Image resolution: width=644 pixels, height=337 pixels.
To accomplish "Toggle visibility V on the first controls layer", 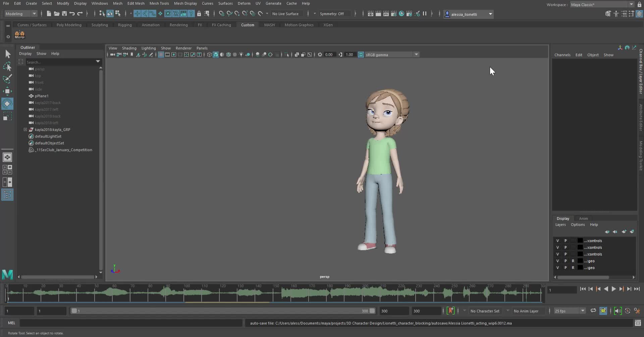I will (x=558, y=241).
